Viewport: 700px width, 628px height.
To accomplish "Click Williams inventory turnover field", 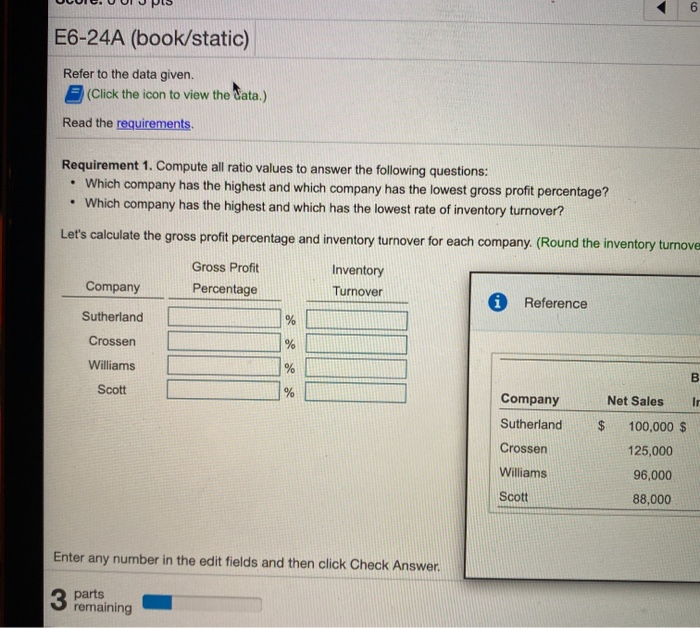I will tap(356, 369).
